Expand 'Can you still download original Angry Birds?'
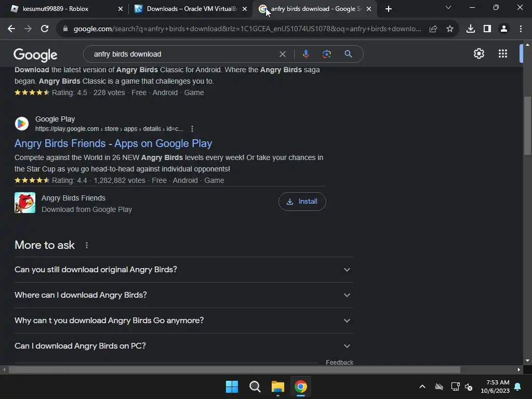Image resolution: width=532 pixels, height=399 pixels. (x=183, y=270)
